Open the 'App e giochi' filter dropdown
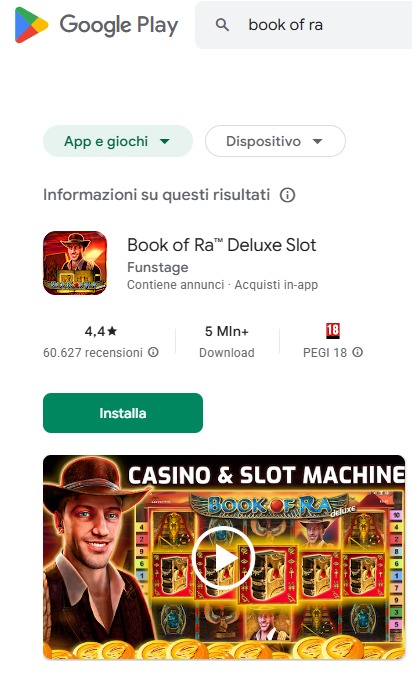Image resolution: width=412 pixels, height=679 pixels. (118, 141)
